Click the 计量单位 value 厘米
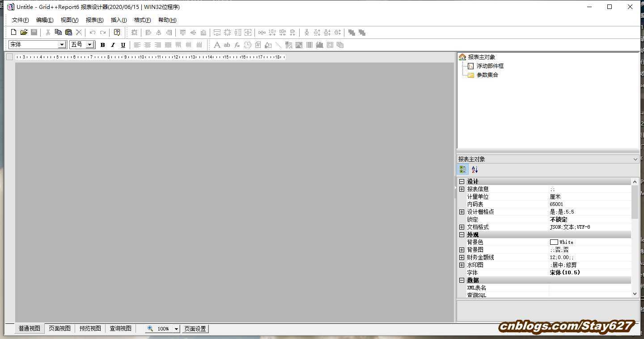Image resolution: width=644 pixels, height=339 pixels. point(555,197)
